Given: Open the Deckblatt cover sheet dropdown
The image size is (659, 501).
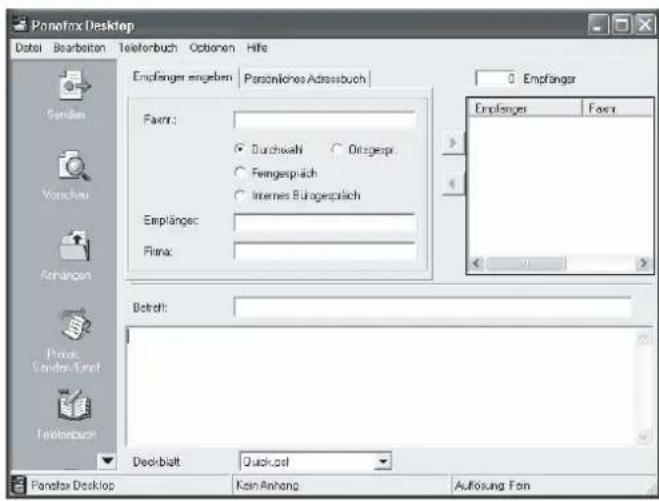Looking at the screenshot, I should (x=382, y=461).
